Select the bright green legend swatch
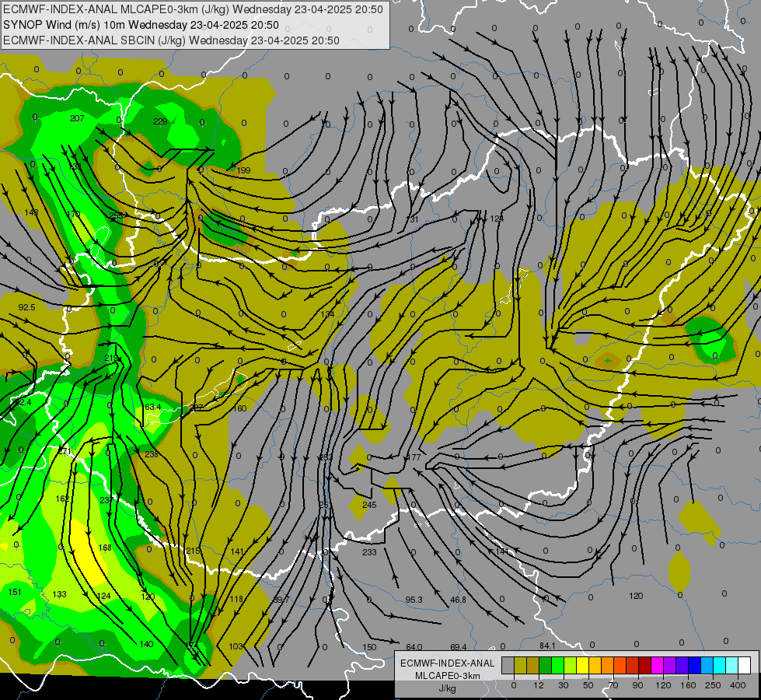The height and width of the screenshot is (700, 761). click(x=557, y=665)
